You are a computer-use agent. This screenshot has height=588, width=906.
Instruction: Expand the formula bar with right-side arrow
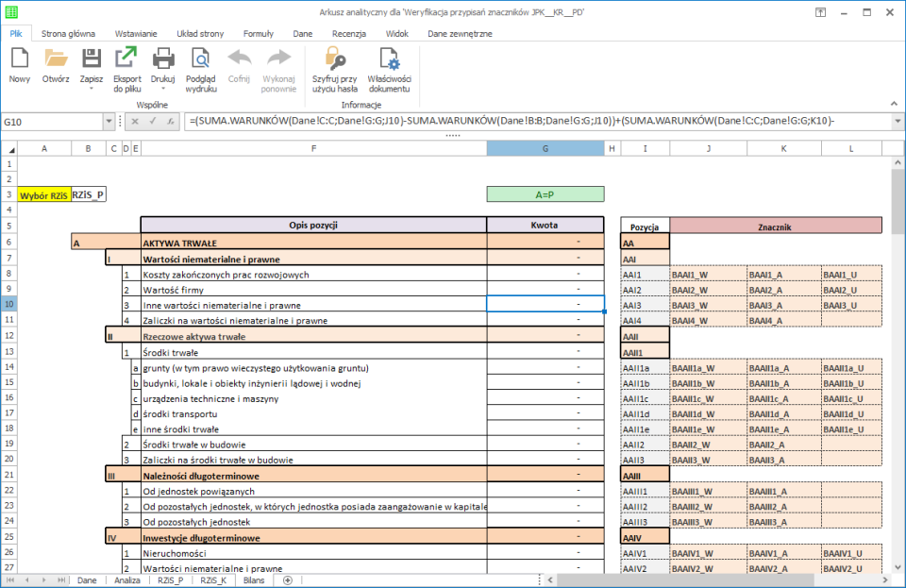pyautogui.click(x=898, y=122)
